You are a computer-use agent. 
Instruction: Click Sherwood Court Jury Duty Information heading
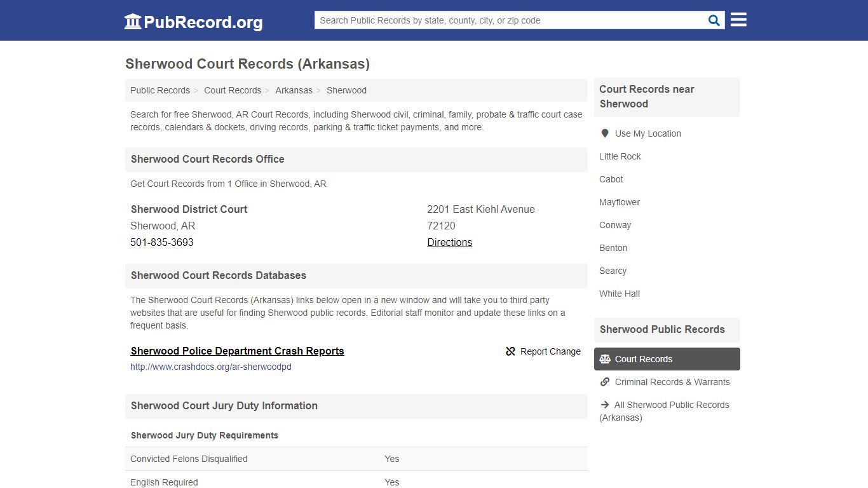[x=224, y=405]
